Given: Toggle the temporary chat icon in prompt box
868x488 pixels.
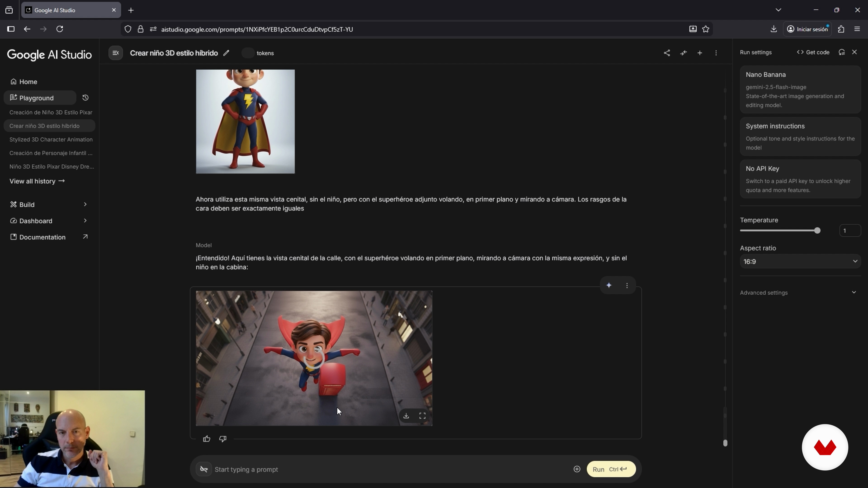Looking at the screenshot, I should (x=203, y=469).
